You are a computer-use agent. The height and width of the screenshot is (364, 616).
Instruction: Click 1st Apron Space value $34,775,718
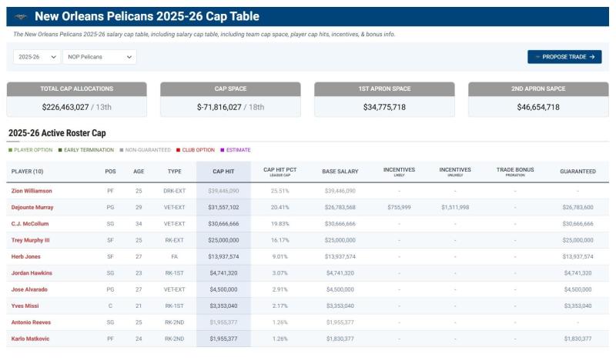click(384, 107)
